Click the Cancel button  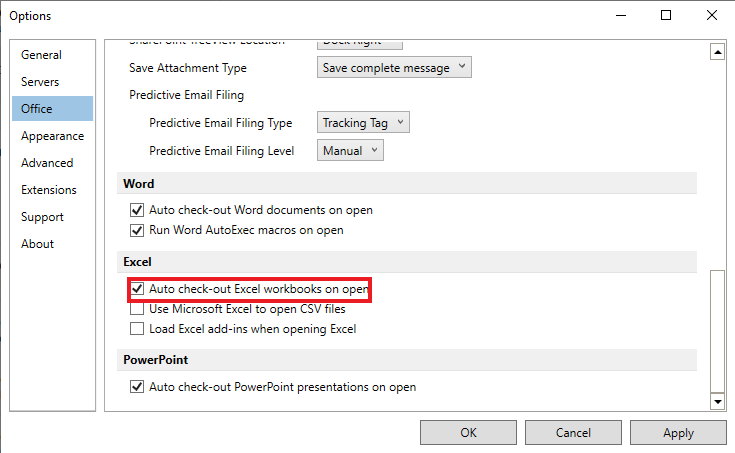[x=573, y=432]
